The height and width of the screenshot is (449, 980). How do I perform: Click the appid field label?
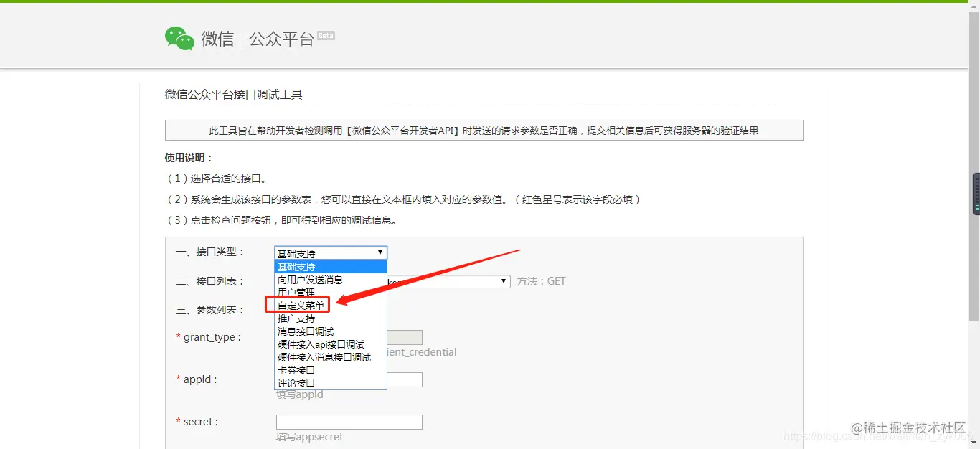pyautogui.click(x=197, y=379)
